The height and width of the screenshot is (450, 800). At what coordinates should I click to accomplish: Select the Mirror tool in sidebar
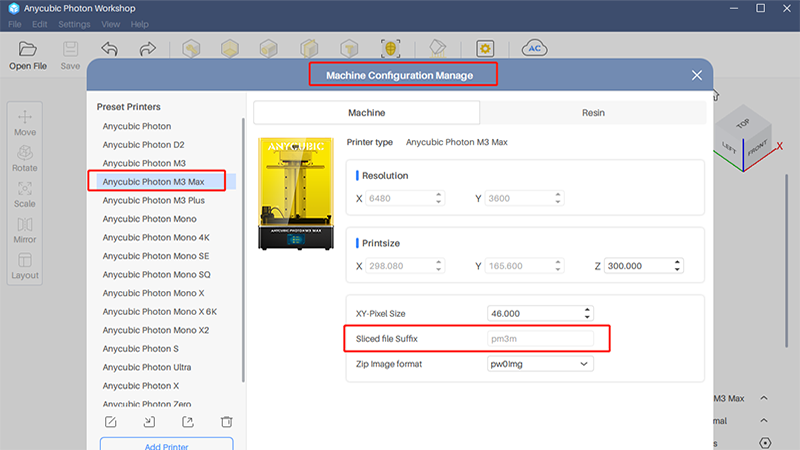coord(25,230)
